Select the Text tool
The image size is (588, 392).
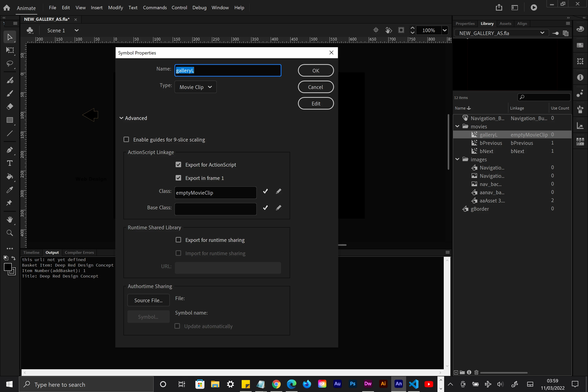pos(10,163)
